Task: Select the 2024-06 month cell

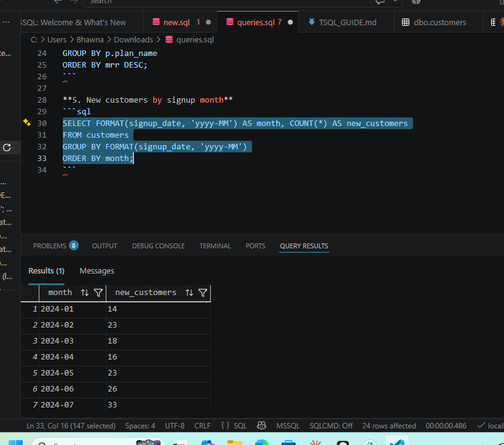Action: coord(73,388)
